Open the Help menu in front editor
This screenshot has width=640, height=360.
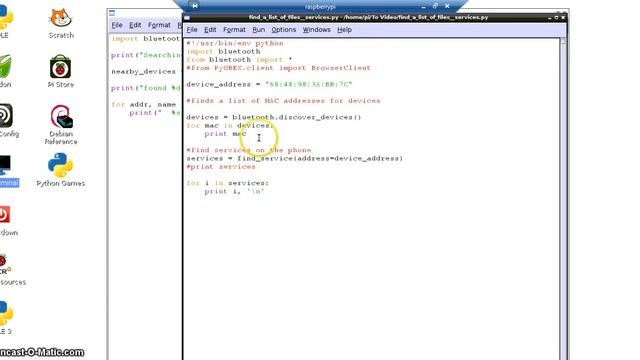pyautogui.click(x=344, y=30)
